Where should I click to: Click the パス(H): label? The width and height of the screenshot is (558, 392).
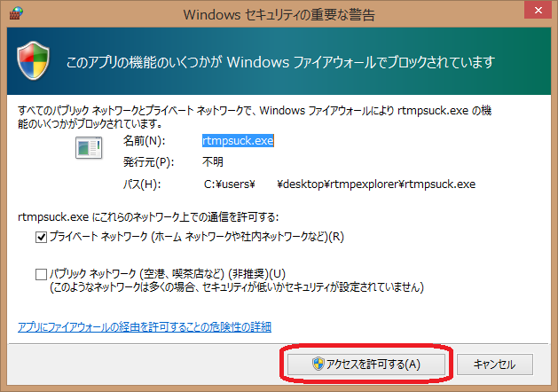pos(142,184)
